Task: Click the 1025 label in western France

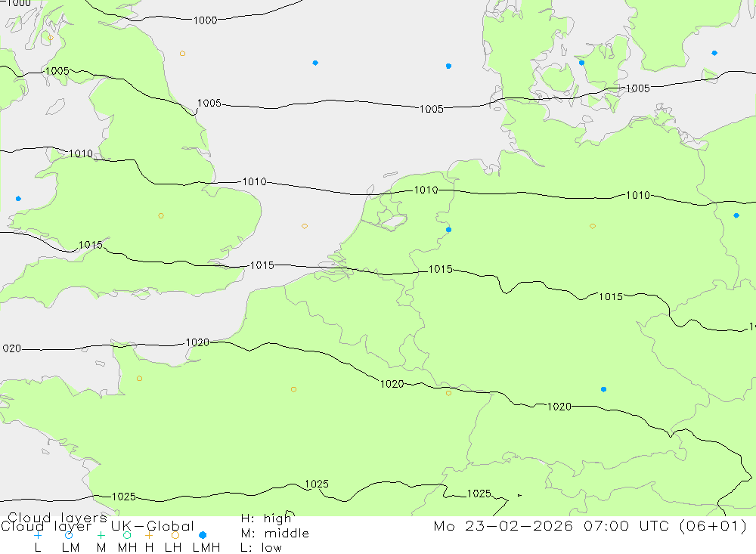Action: (x=123, y=497)
